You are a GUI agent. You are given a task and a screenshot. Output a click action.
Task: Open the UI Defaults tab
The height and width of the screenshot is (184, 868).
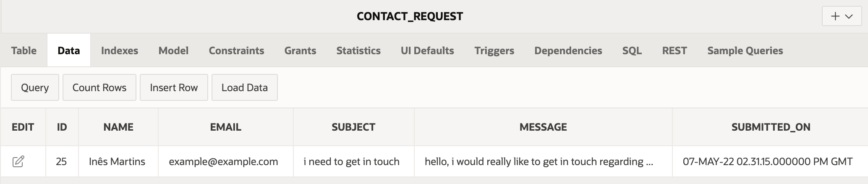(x=427, y=50)
